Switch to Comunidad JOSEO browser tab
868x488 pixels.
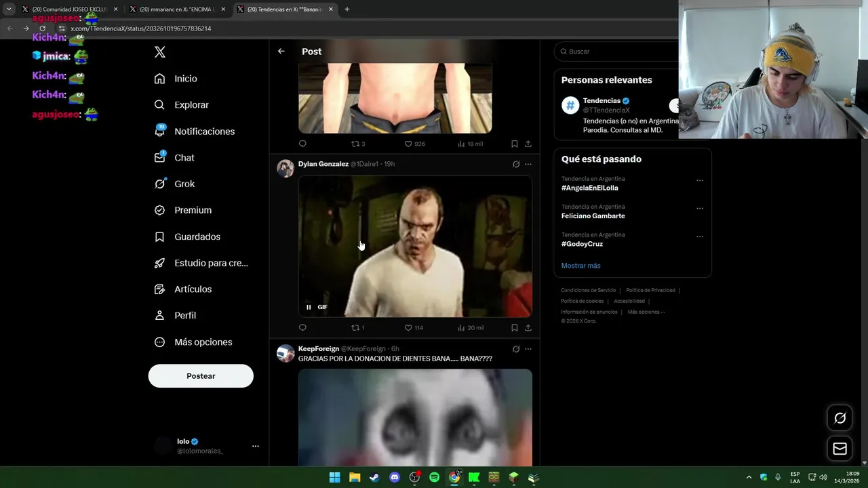pyautogui.click(x=69, y=9)
